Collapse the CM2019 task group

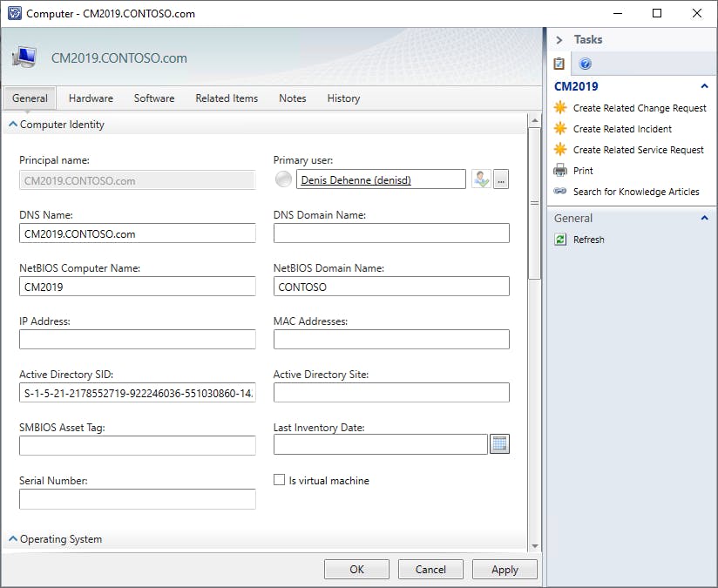point(705,86)
